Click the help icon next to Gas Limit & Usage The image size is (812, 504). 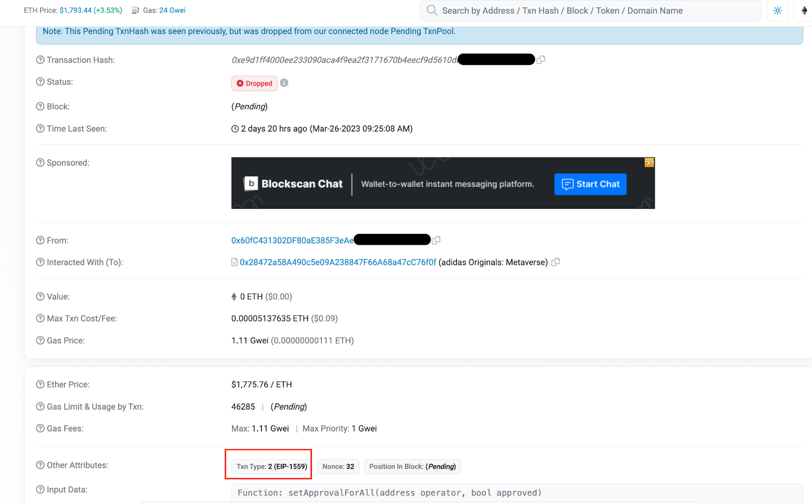click(x=40, y=407)
